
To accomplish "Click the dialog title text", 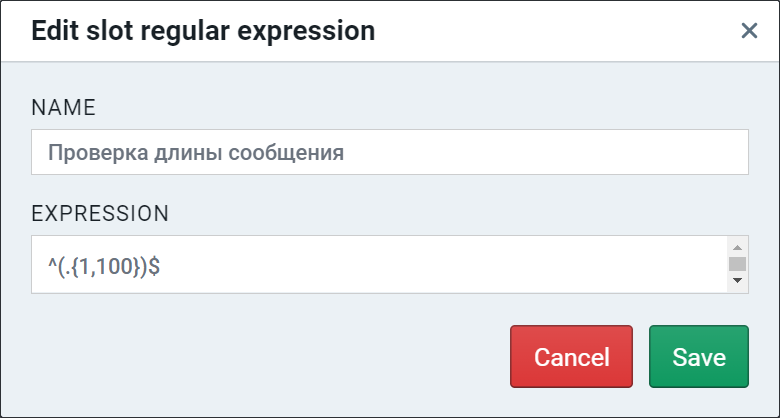I will pos(203,31).
